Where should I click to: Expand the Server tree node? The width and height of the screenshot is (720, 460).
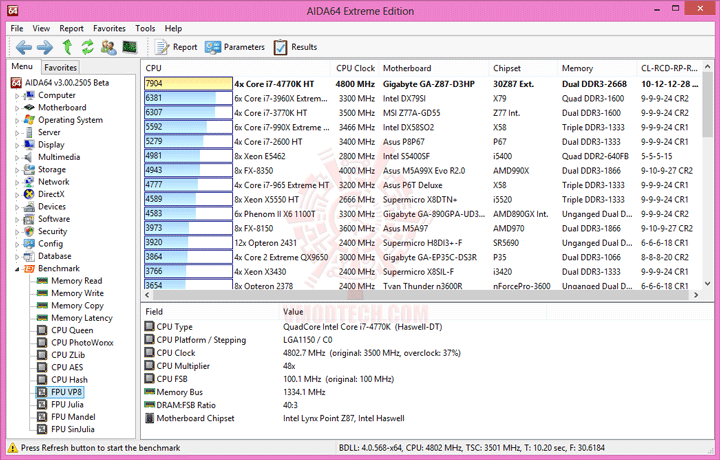point(17,133)
